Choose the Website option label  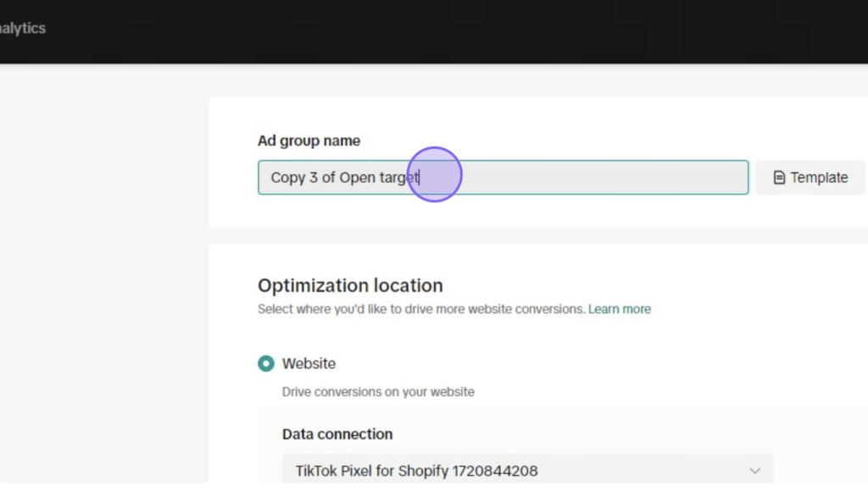(309, 364)
